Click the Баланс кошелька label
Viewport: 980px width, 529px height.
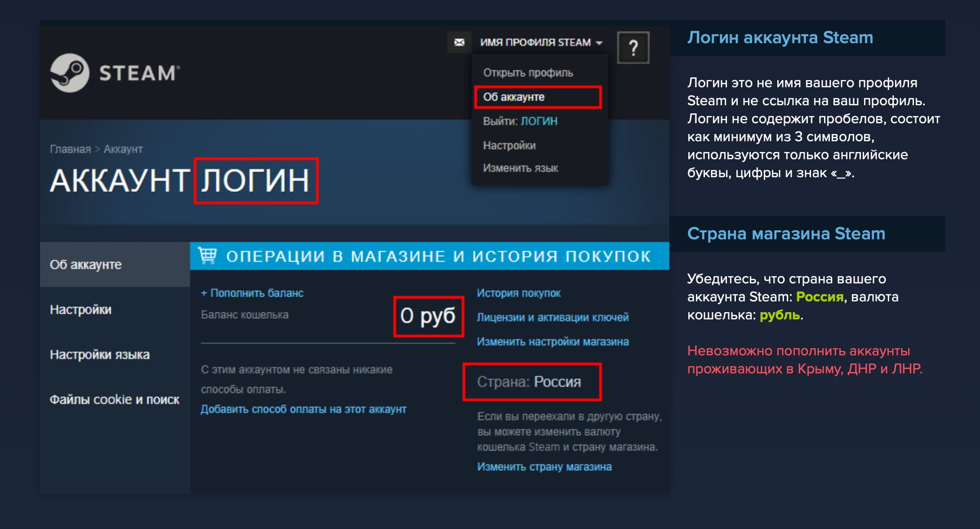pos(245,314)
